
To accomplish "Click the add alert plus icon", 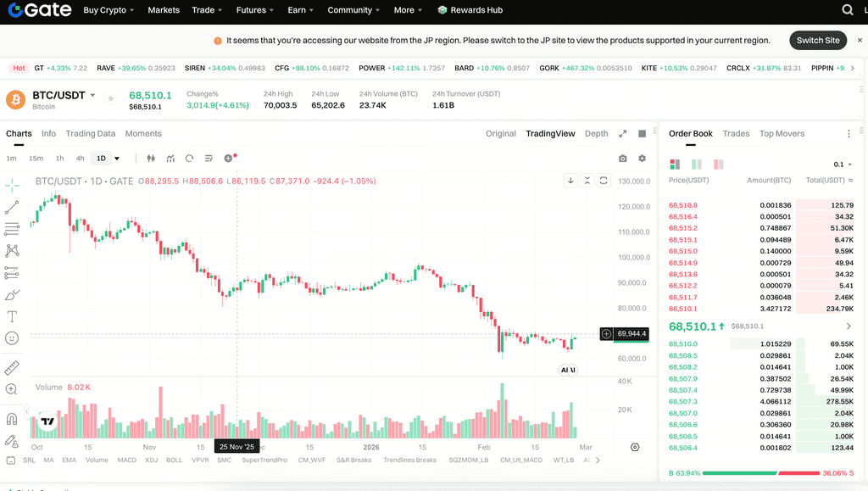I will point(229,159).
